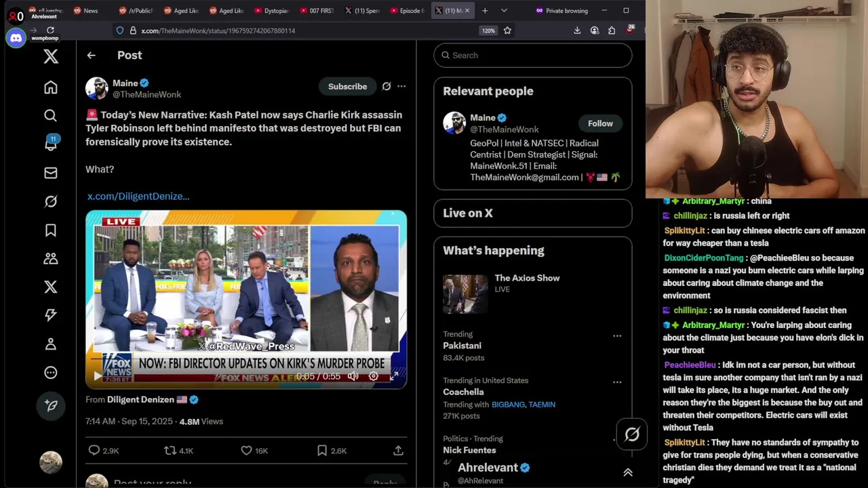868x488 pixels.
Task: Share the post via share icon
Action: [398, 450]
